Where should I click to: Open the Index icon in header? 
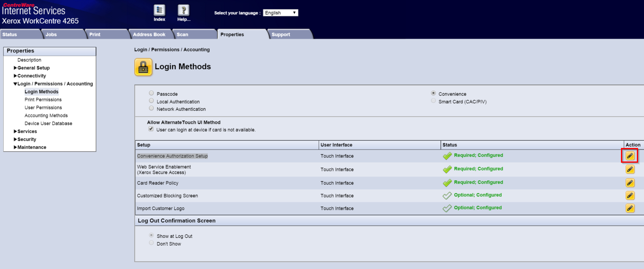pos(159,11)
